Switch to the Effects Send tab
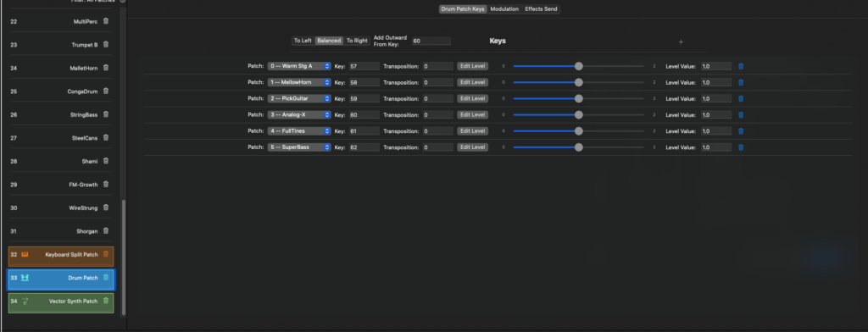The image size is (868, 332). pyautogui.click(x=541, y=9)
